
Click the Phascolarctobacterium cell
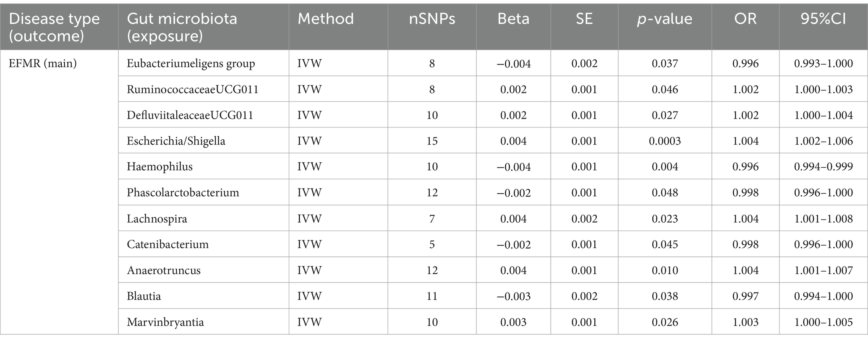tap(183, 193)
